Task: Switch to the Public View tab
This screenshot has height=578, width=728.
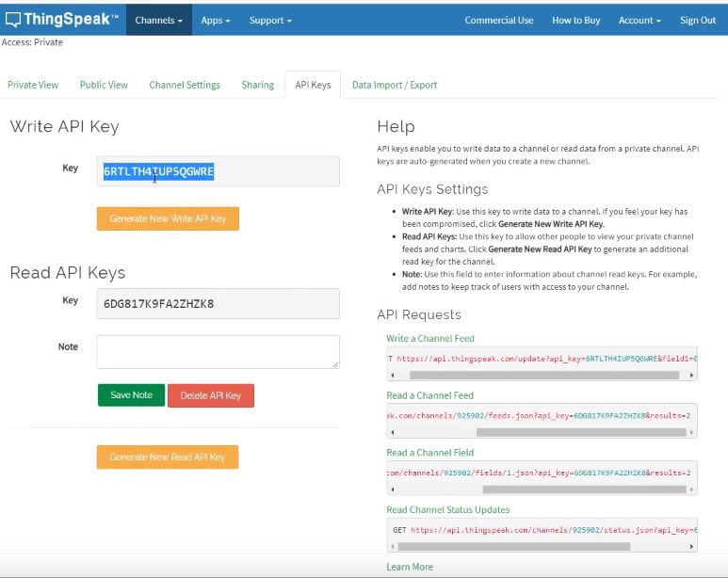Action: point(104,85)
